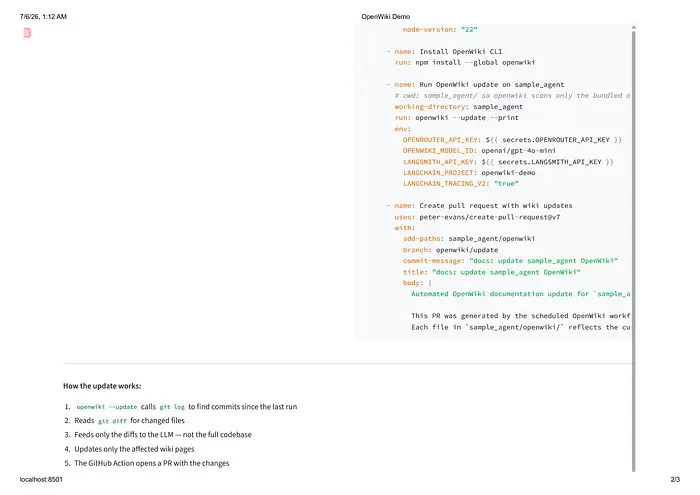Click the date and time stamp in the header
Image resolution: width=700 pixels, height=495 pixels.
coord(43,17)
